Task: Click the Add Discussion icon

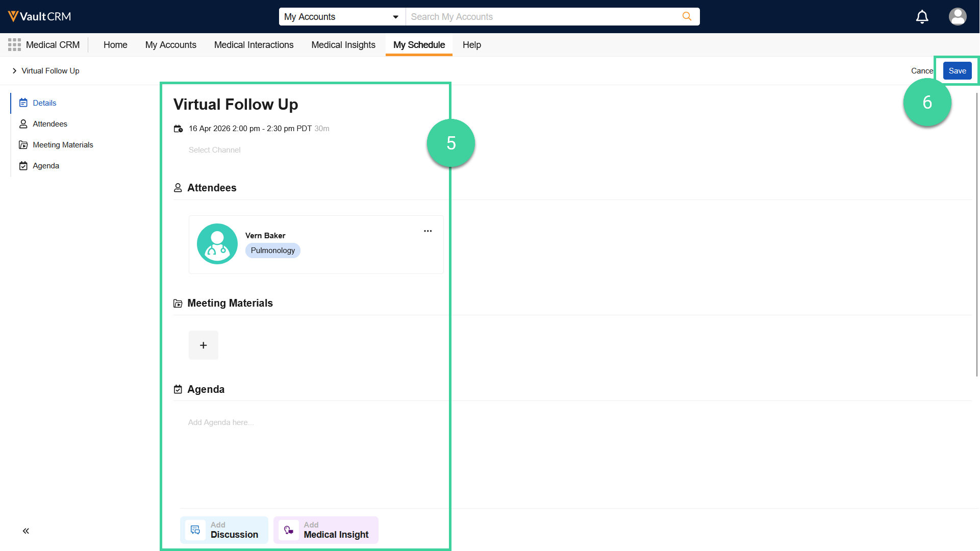Action: (194, 530)
